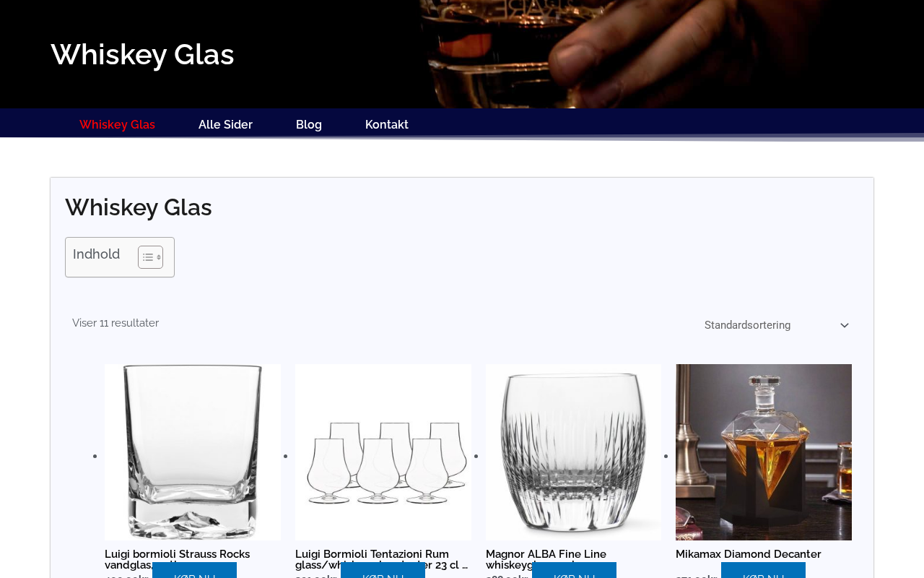This screenshot has width=924, height=578.
Task: Click the Whiskey Glas site title
Action: pos(142,54)
